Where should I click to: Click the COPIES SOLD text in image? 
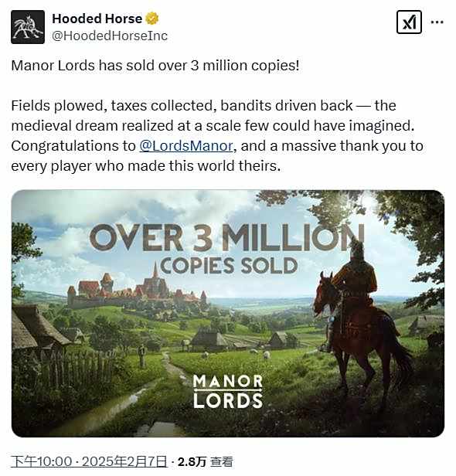[x=229, y=265]
